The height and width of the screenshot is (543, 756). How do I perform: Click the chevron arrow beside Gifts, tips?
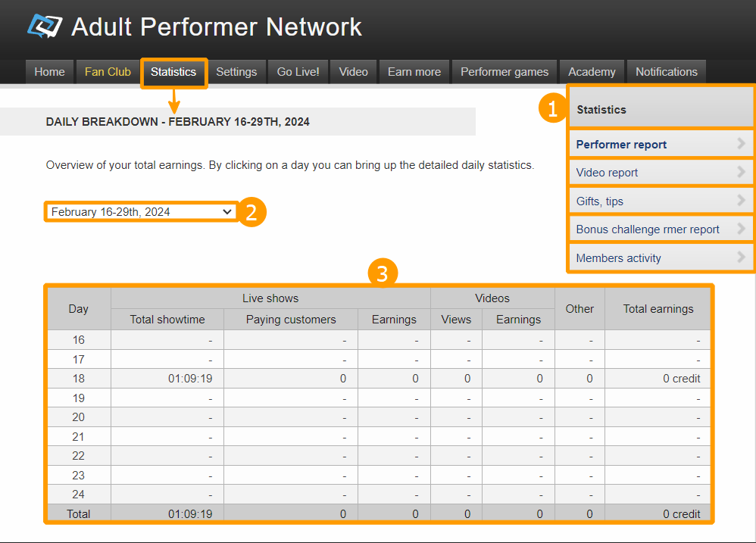[741, 201]
